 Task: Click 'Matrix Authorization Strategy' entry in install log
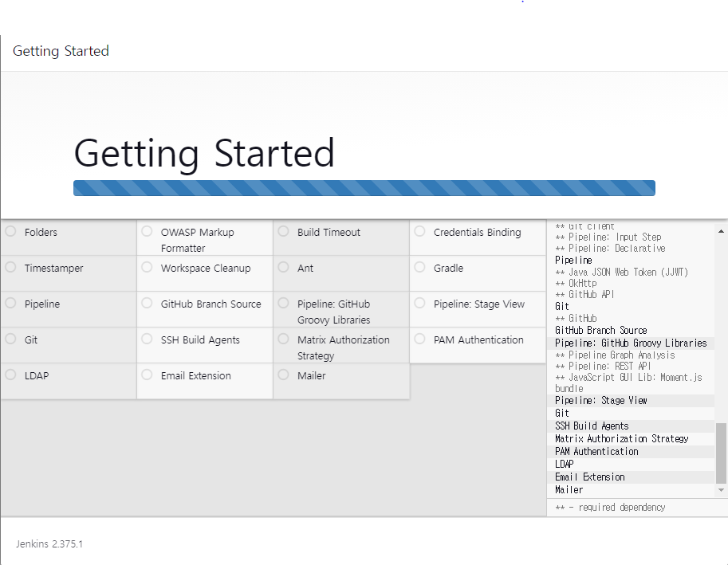622,438
